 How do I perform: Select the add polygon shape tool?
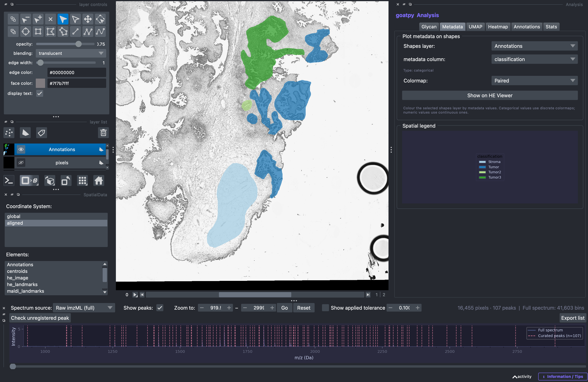[x=63, y=32]
